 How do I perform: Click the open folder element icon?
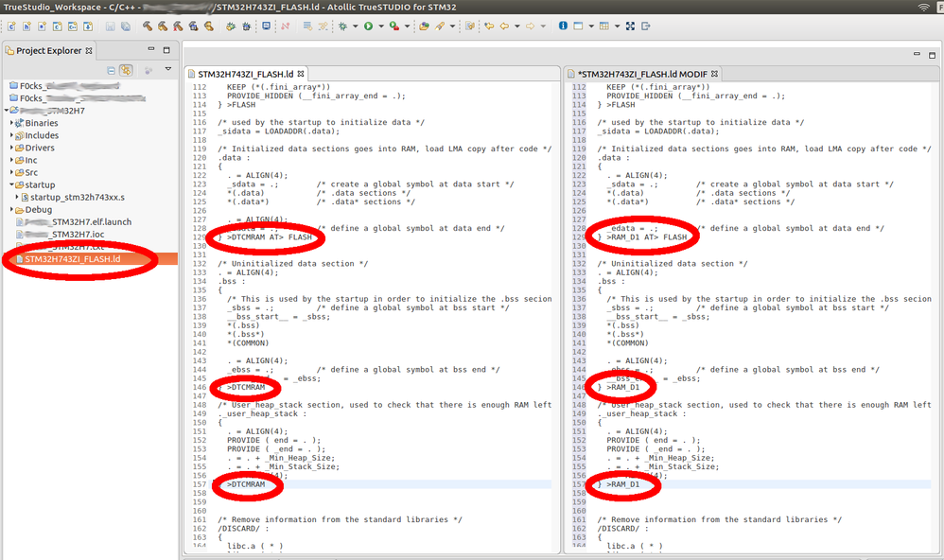click(424, 26)
